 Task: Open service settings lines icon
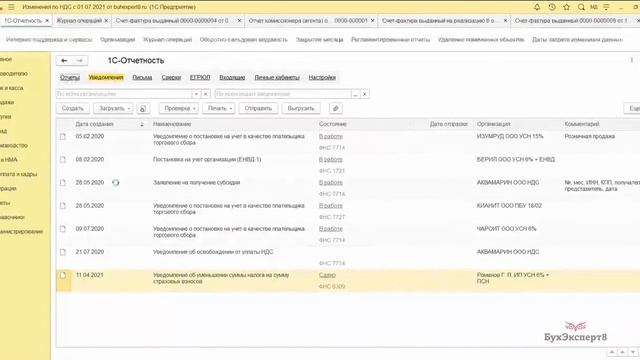point(607,7)
